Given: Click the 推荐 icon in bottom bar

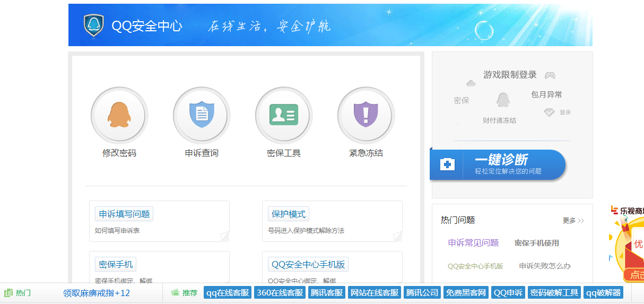Looking at the screenshot, I should pyautogui.click(x=175, y=292).
